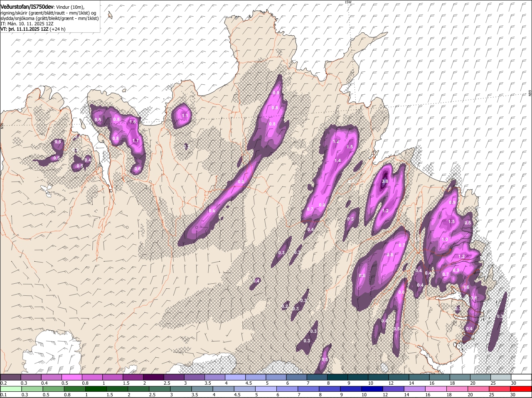Select snow legend dark teal swatch for 8–9 mm

click(x=337, y=377)
